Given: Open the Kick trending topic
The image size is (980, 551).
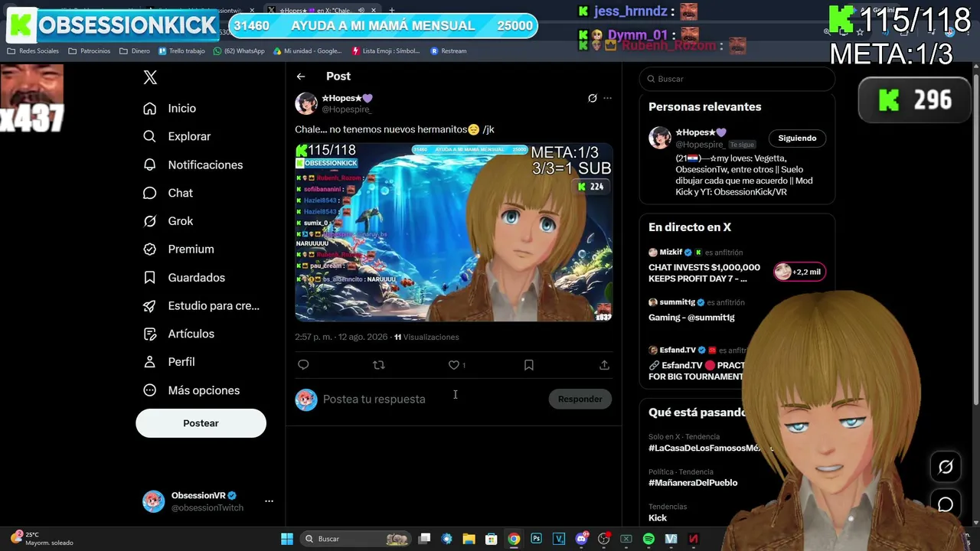Looking at the screenshot, I should point(658,518).
